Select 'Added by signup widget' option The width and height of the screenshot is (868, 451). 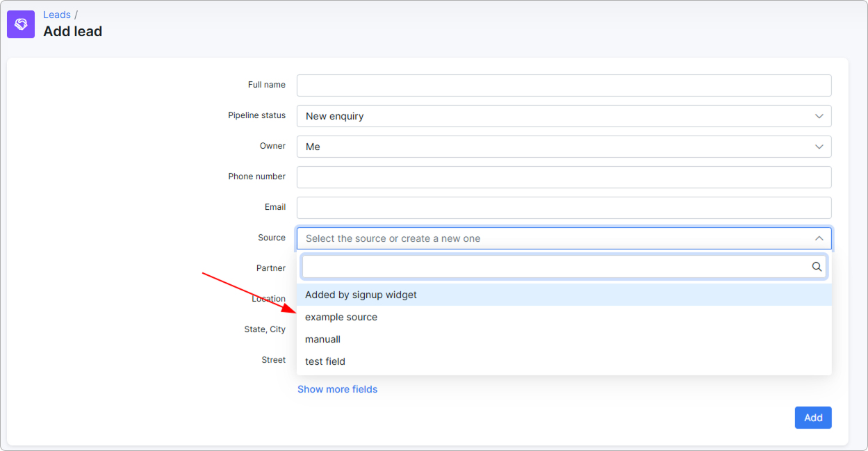361,295
